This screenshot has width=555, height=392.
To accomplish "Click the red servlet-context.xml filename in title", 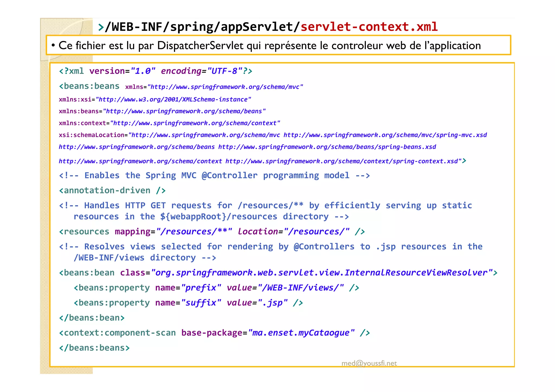I will click(369, 27).
